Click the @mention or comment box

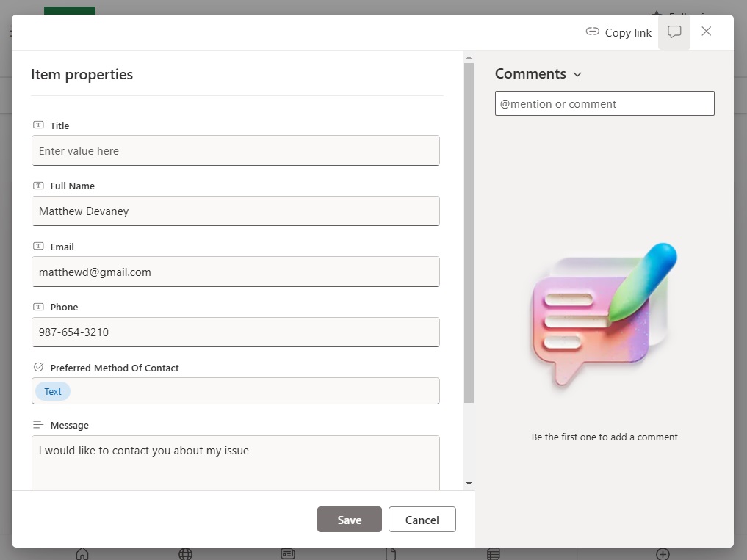(605, 103)
